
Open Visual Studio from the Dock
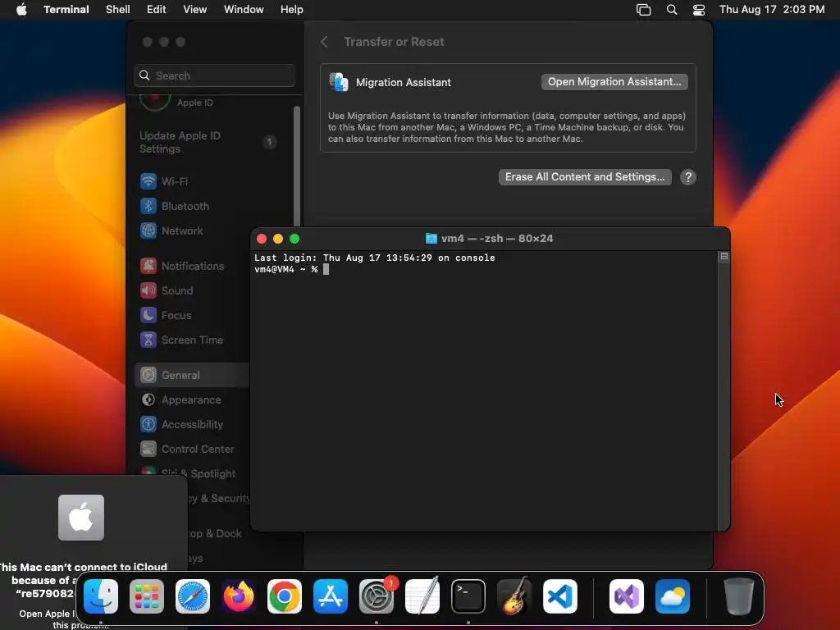point(627,596)
